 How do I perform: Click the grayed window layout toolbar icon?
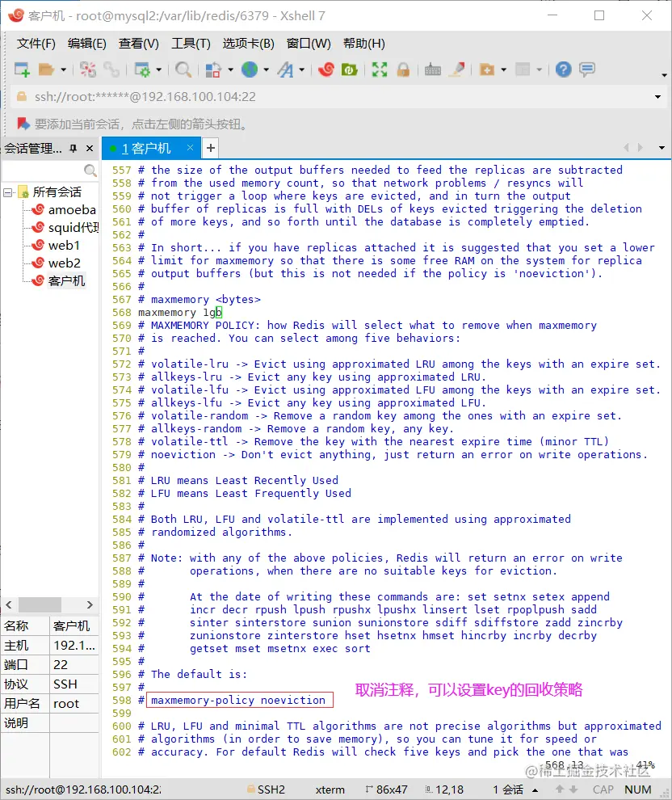coord(523,69)
